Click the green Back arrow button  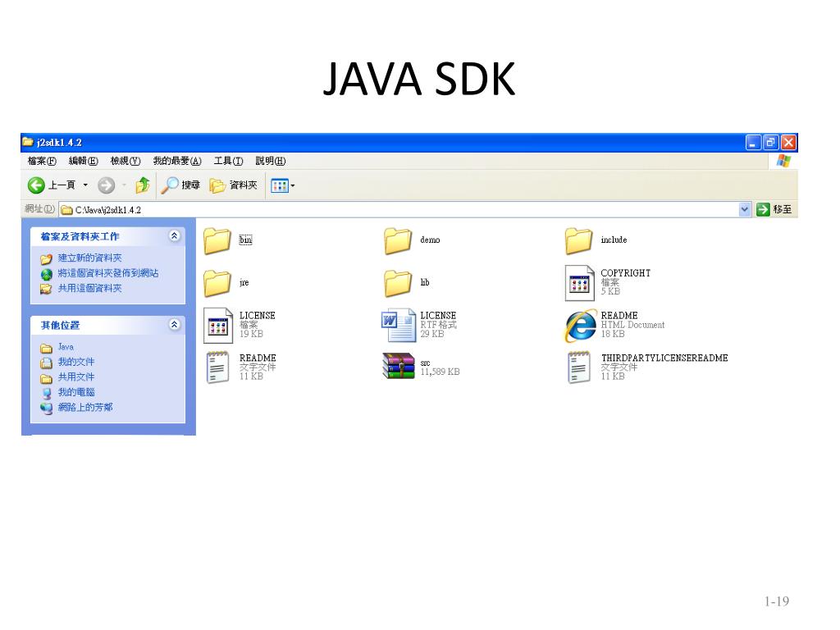(x=36, y=185)
